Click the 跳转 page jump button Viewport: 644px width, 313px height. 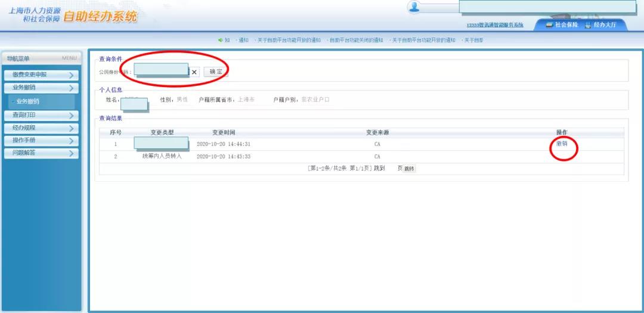409,169
